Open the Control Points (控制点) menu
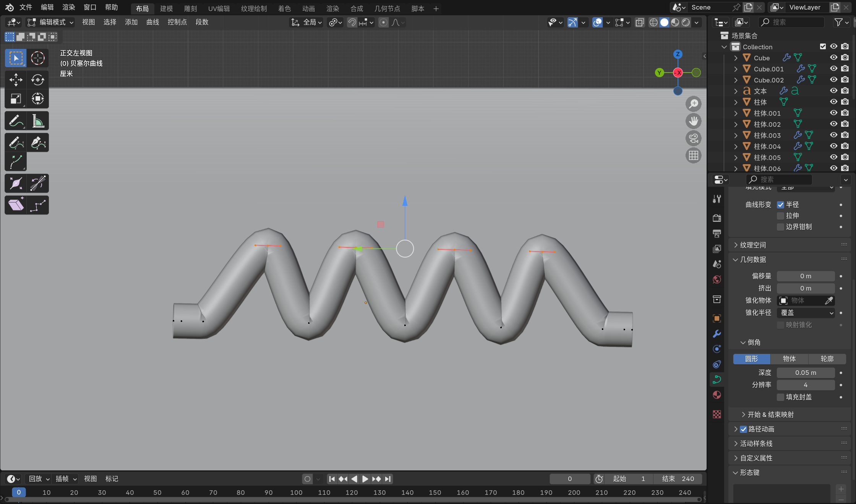856x504 pixels. pyautogui.click(x=177, y=22)
